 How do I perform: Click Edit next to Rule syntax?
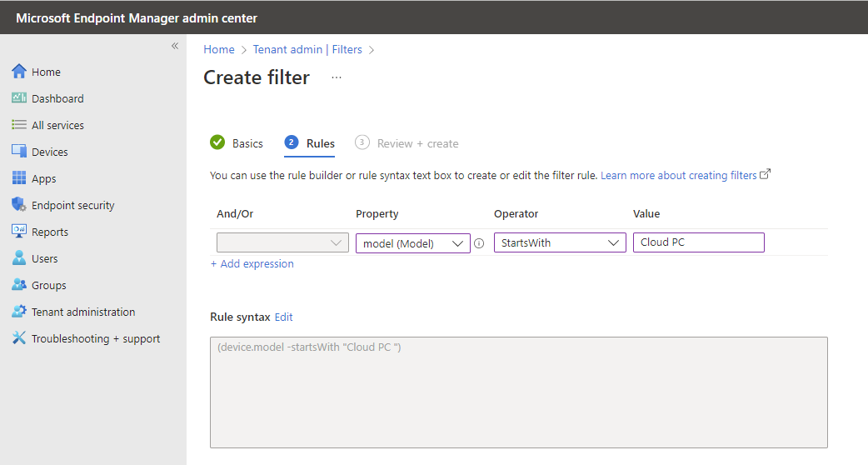[x=283, y=317]
